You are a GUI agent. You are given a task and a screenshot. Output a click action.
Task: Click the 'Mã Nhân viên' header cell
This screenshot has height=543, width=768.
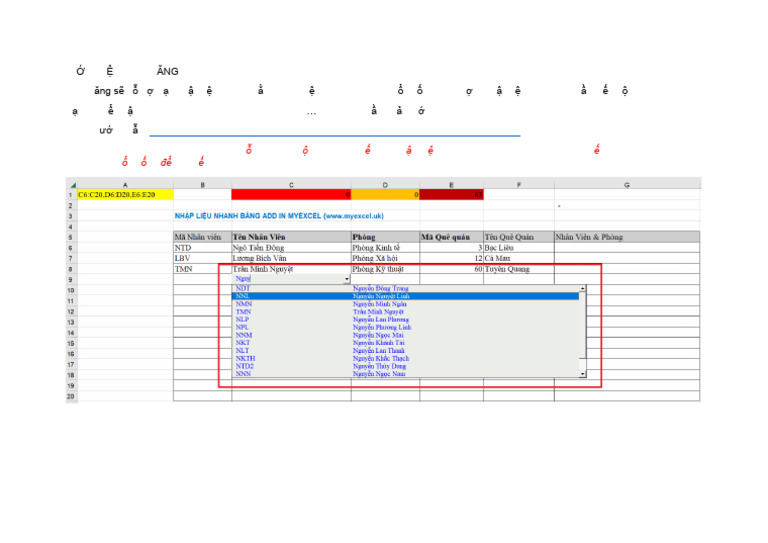(x=203, y=237)
